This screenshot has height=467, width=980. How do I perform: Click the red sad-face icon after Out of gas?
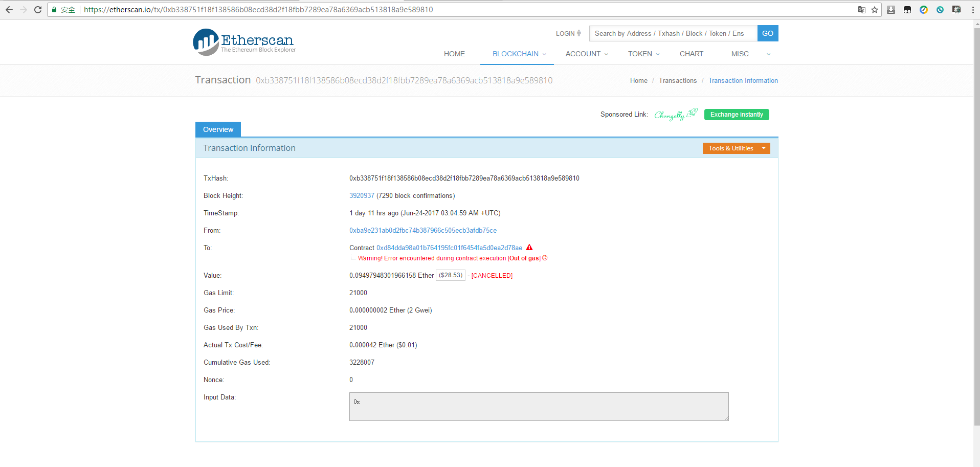545,258
